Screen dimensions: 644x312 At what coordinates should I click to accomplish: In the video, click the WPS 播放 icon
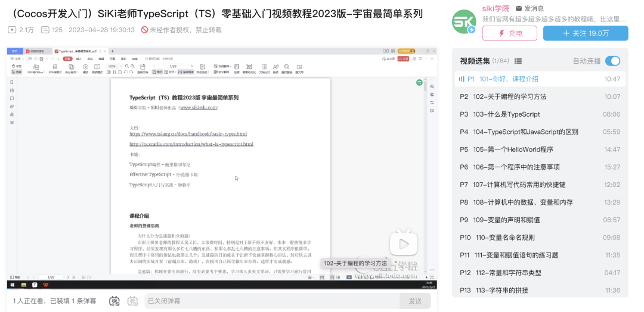[85, 68]
